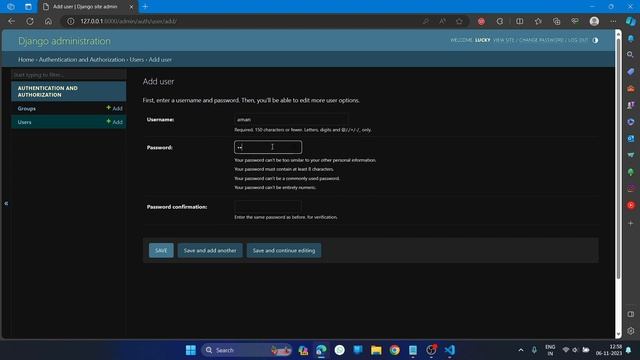Open the browser profile avatar
The image size is (640, 360).
point(594,21)
